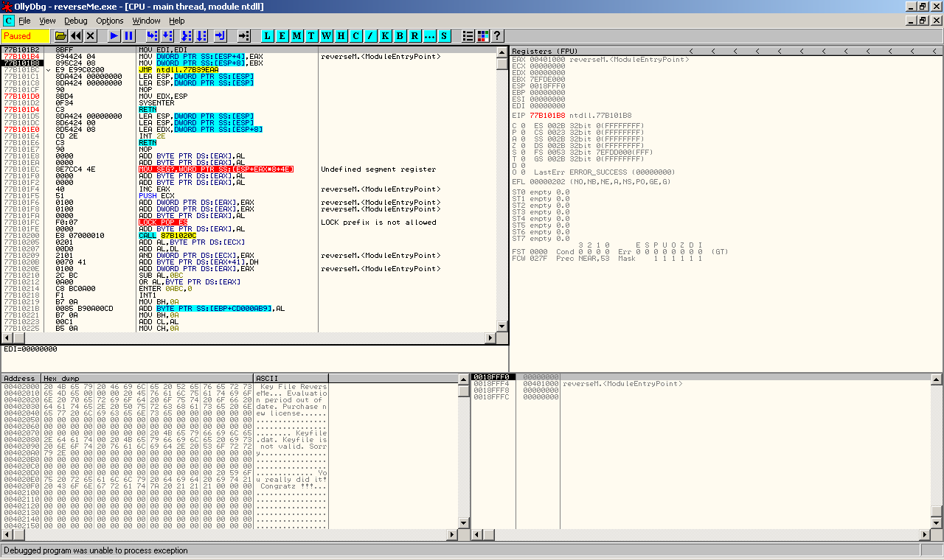Screen dimensions: 944x560
Task: Select the CALL 87B1020C instruction row
Action: (x=167, y=235)
